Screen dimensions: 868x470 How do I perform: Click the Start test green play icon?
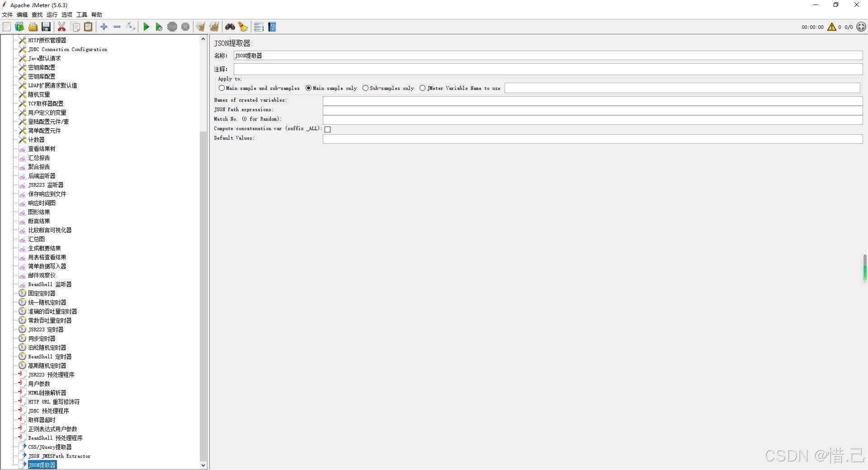146,27
